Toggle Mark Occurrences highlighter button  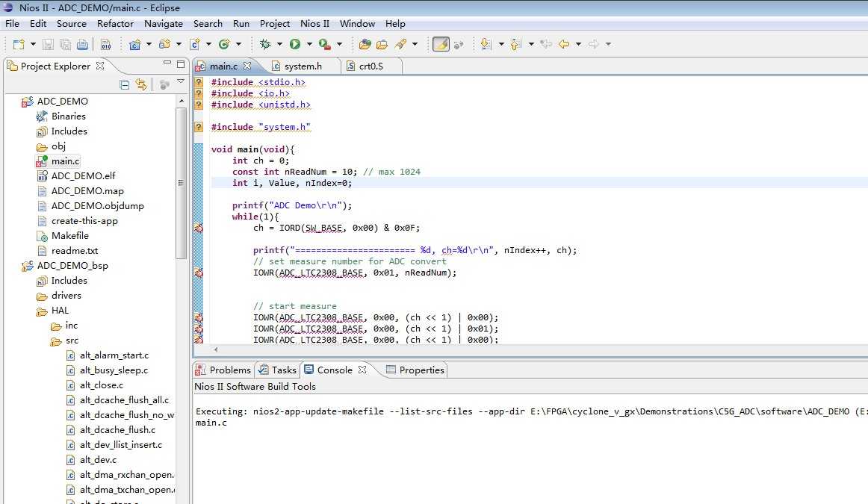[441, 44]
